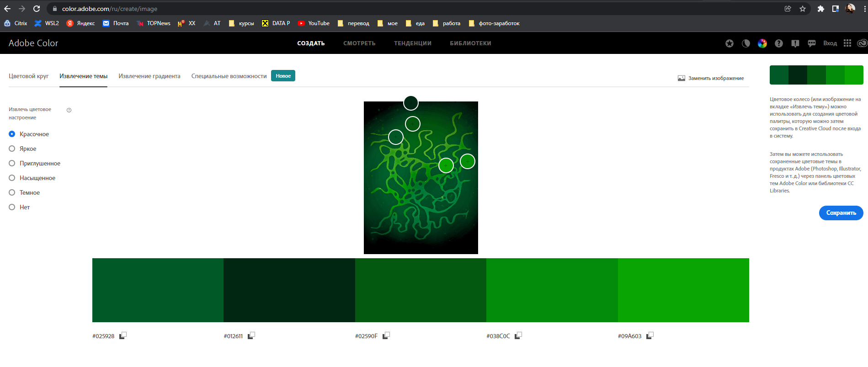Select the Яркое color mood
Screen dimensions: 868x367
[x=12, y=149]
